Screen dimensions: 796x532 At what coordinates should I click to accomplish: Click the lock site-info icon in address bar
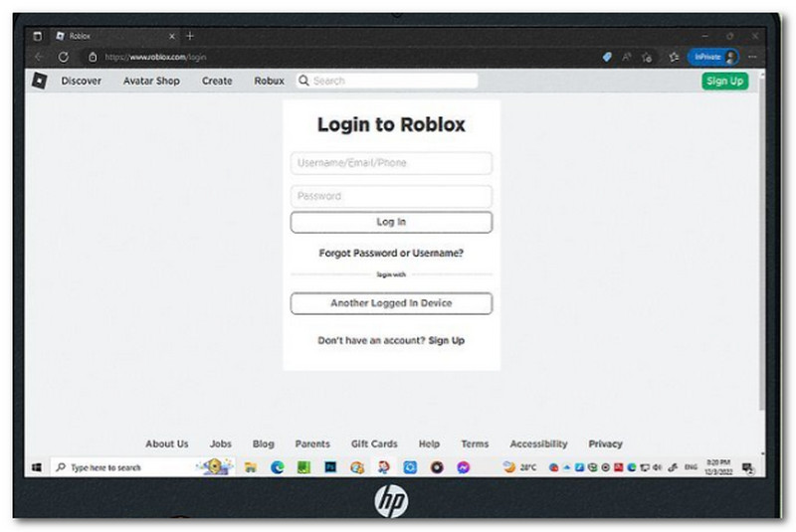93,57
